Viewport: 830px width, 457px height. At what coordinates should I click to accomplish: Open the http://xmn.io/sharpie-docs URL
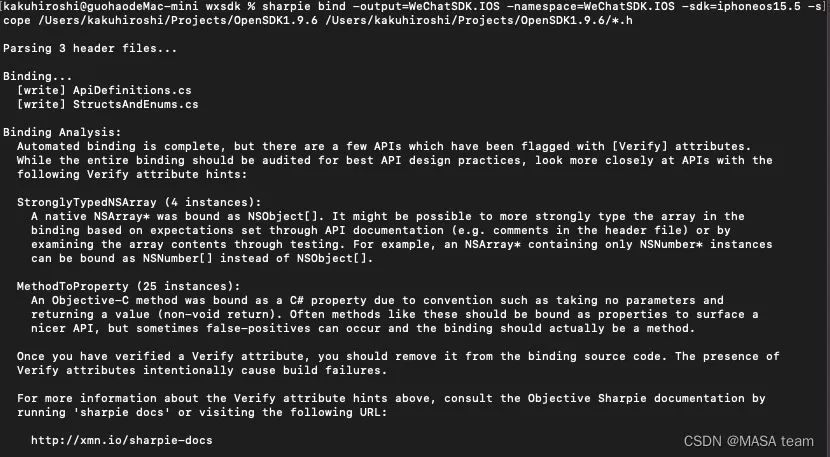121,440
